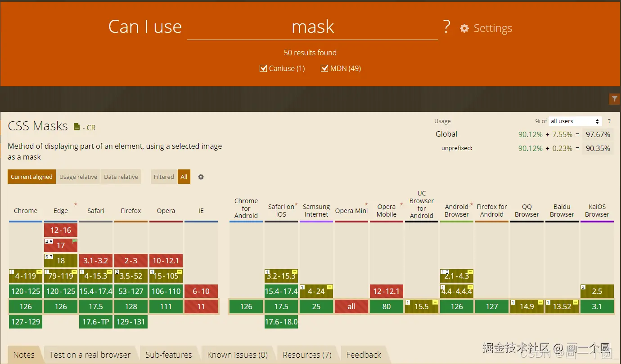Viewport: 621px width, 364px height.
Task: Toggle the MDN (49) checkbox
Action: click(324, 68)
